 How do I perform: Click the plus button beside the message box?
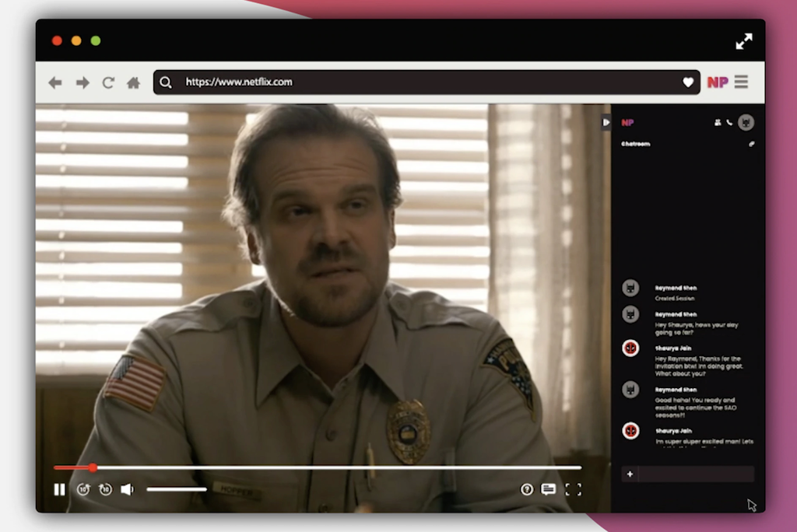pos(630,474)
